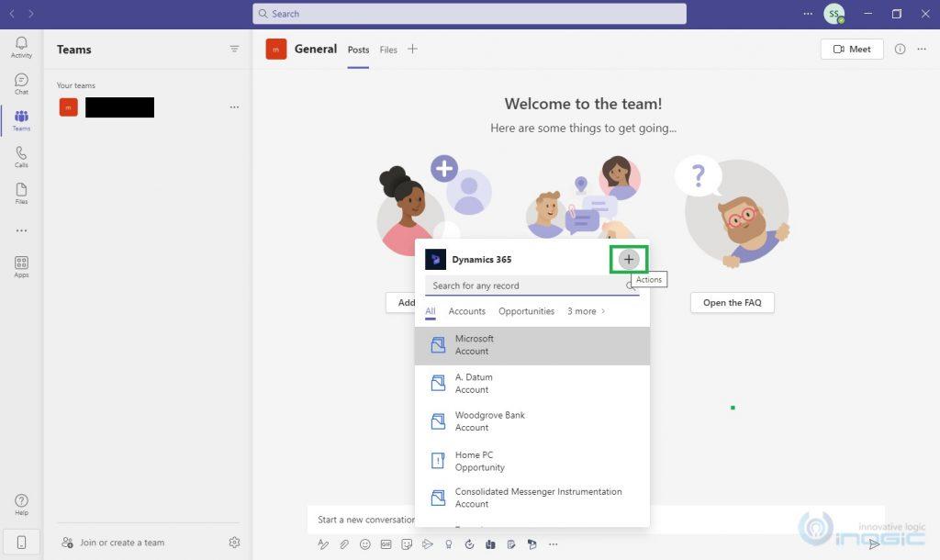Screen dimensions: 940x560
Task: Click the Dynamics 365 icon in the compose toolbar
Action: click(x=532, y=544)
